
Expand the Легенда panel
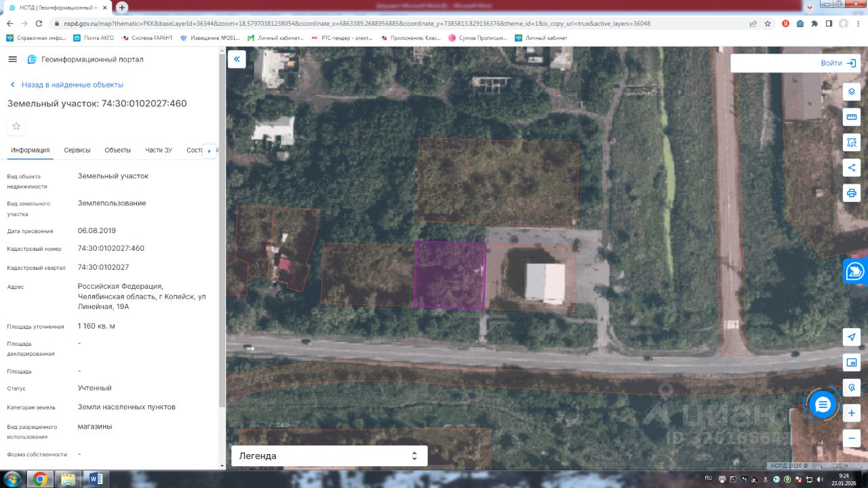[x=330, y=456]
